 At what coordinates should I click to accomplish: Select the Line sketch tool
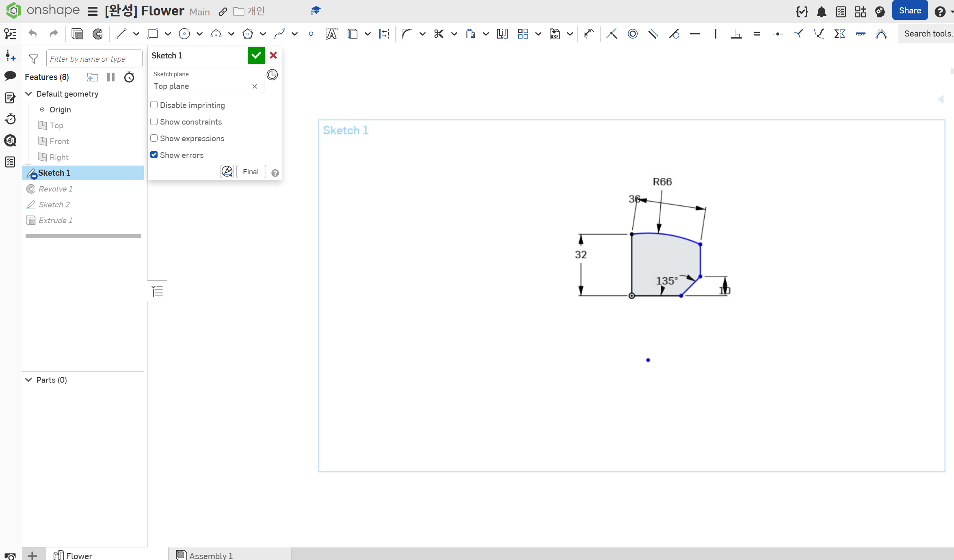[x=121, y=34]
